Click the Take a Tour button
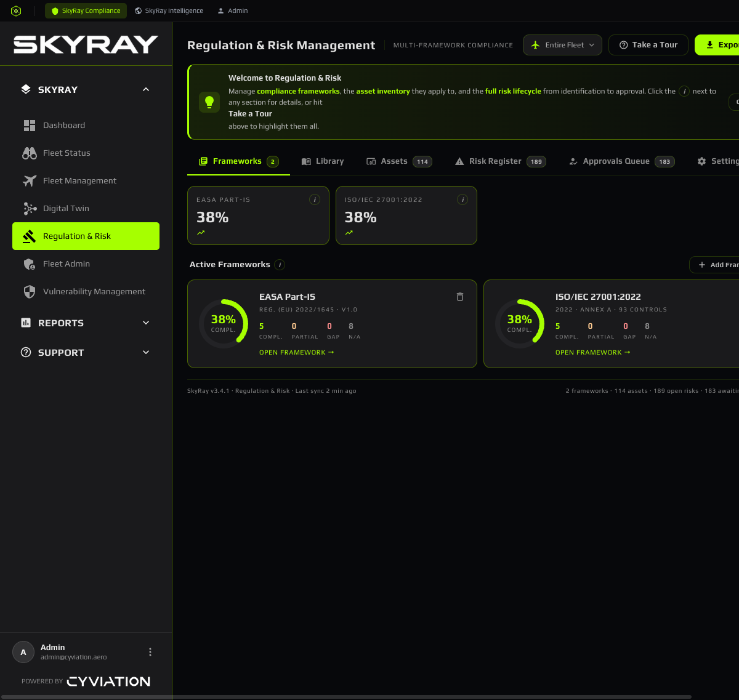 pos(648,45)
